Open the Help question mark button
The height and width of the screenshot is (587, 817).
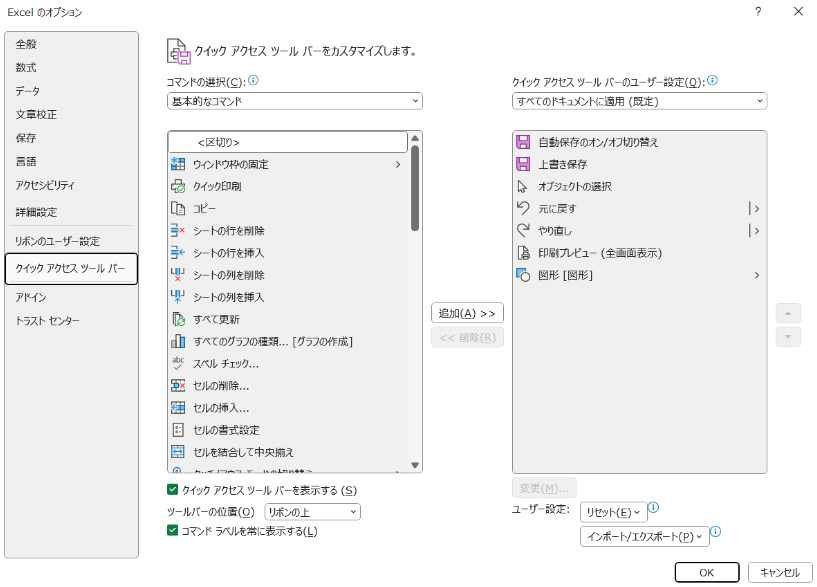pos(758,12)
